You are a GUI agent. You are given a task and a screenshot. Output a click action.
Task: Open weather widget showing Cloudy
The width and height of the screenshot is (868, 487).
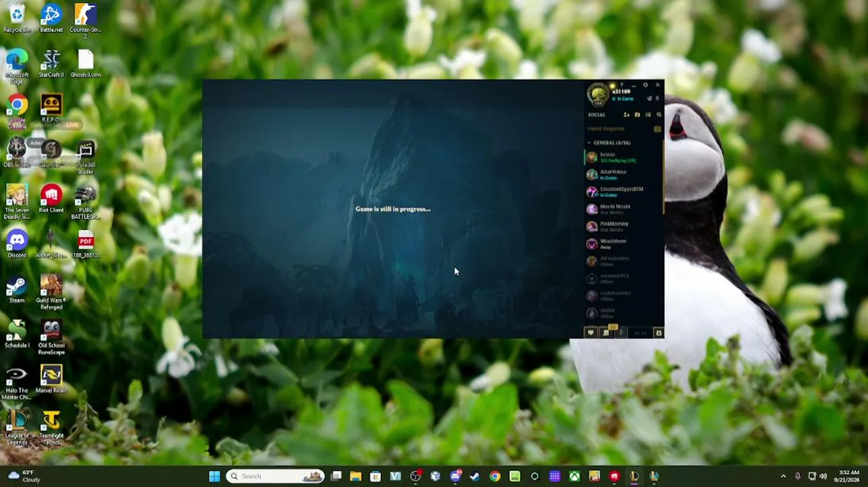(24, 476)
